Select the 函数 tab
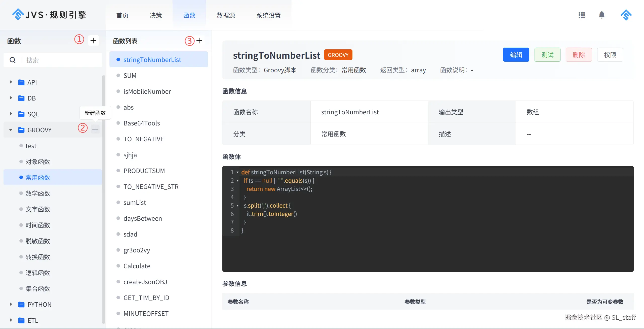This screenshot has height=329, width=644. [189, 15]
